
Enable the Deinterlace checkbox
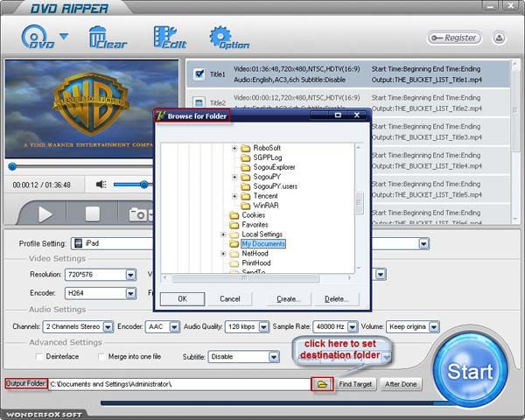[39, 357]
